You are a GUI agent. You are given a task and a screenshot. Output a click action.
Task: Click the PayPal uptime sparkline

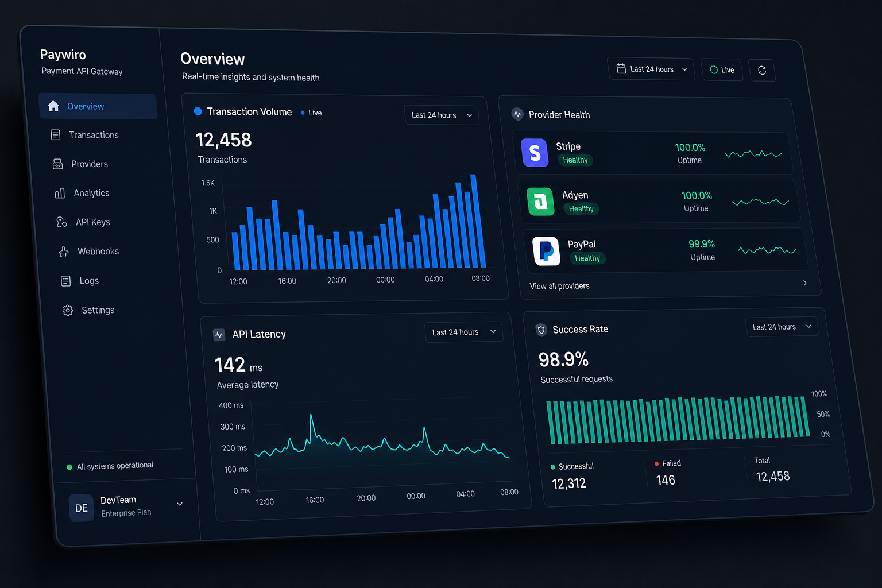767,250
